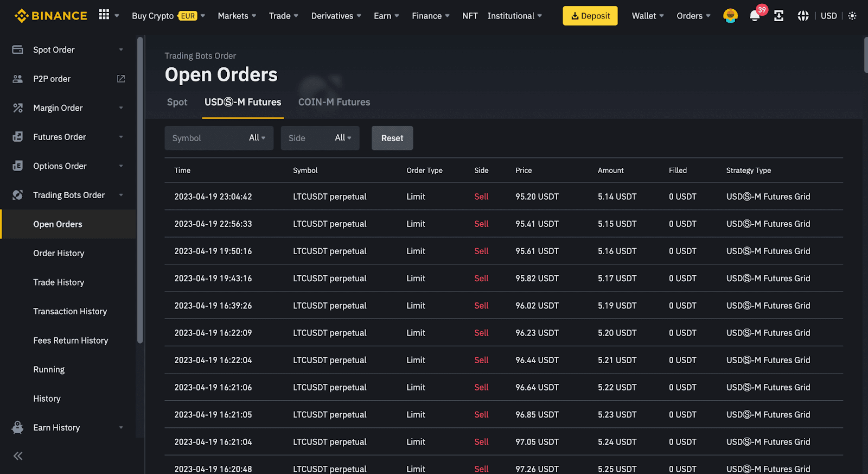The width and height of the screenshot is (868, 474).
Task: Click the Price column header
Action: [524, 170]
